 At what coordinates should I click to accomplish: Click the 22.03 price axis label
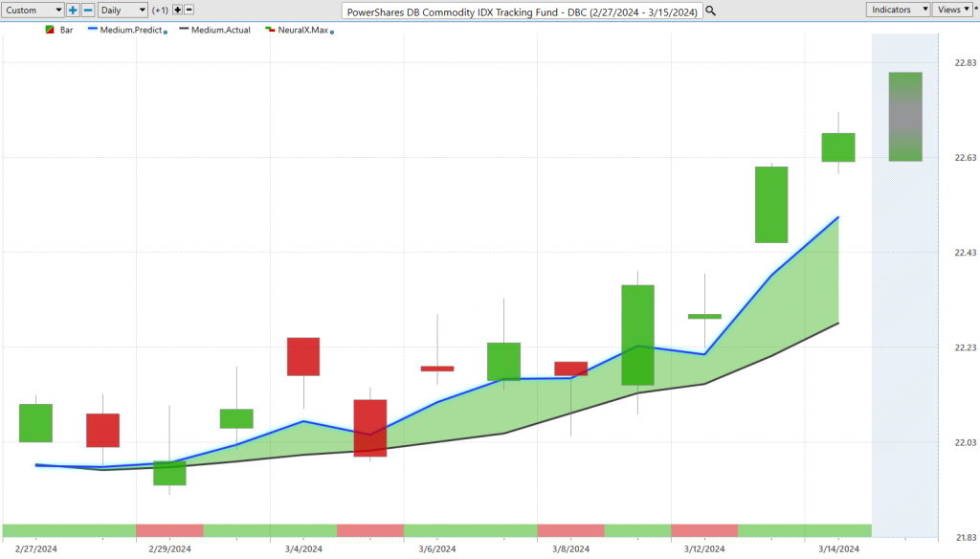(x=965, y=442)
